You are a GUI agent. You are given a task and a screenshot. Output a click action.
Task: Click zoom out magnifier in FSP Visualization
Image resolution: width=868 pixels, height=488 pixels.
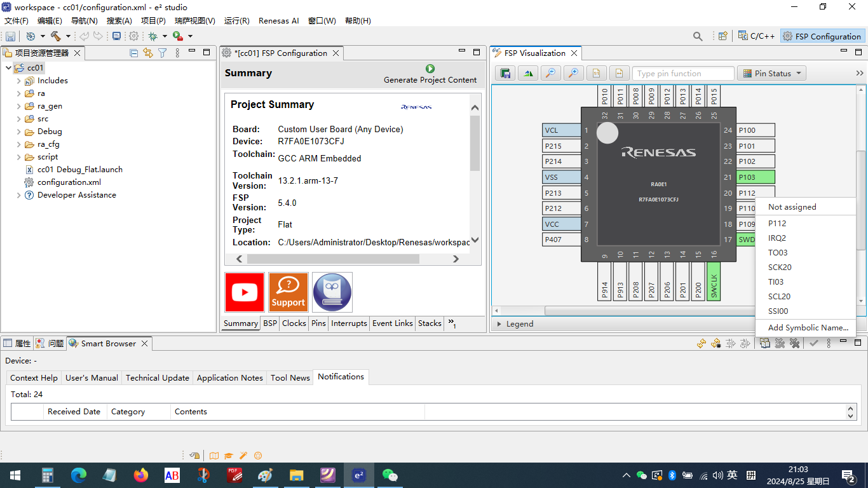551,73
